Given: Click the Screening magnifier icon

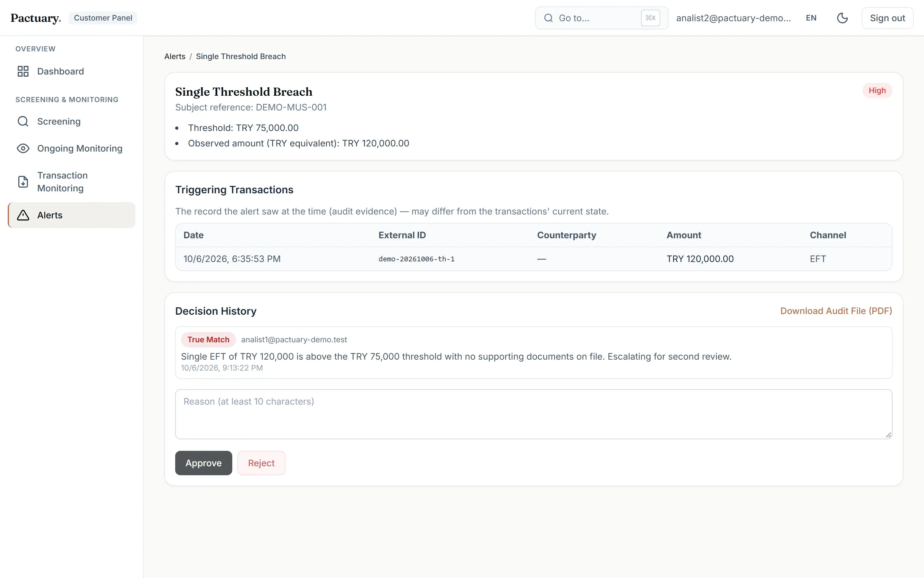Looking at the screenshot, I should coord(23,122).
